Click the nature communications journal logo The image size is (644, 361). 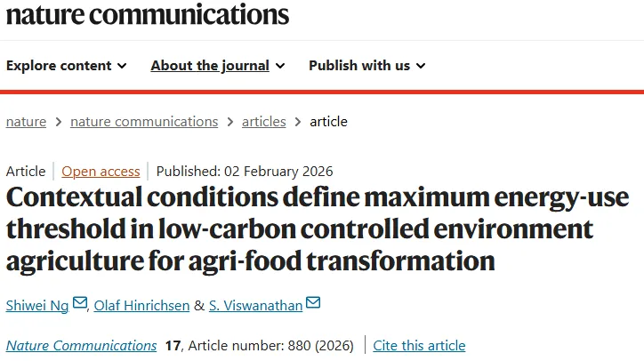(148, 14)
